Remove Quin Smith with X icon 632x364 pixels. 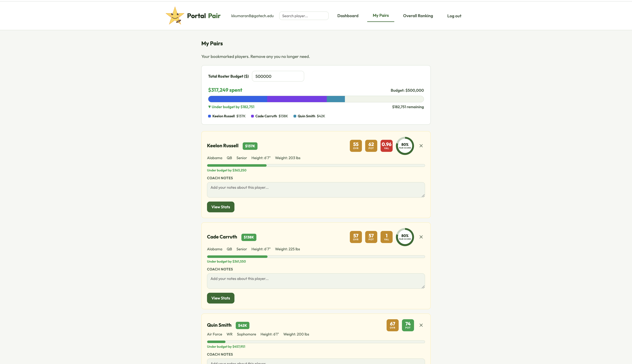[x=421, y=325]
